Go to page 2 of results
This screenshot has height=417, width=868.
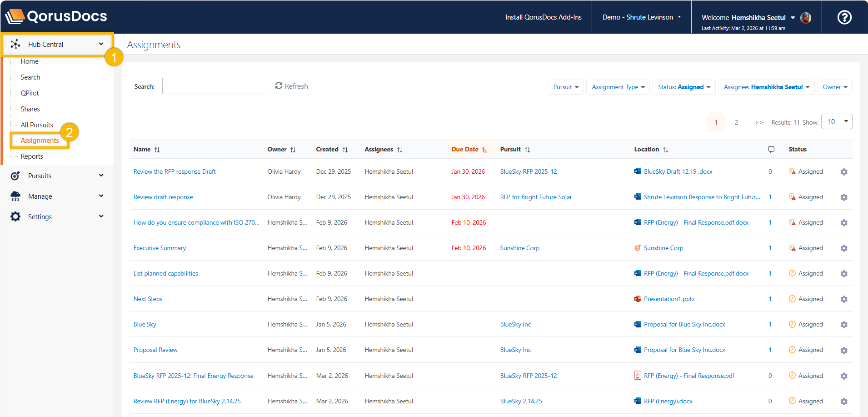coord(736,122)
